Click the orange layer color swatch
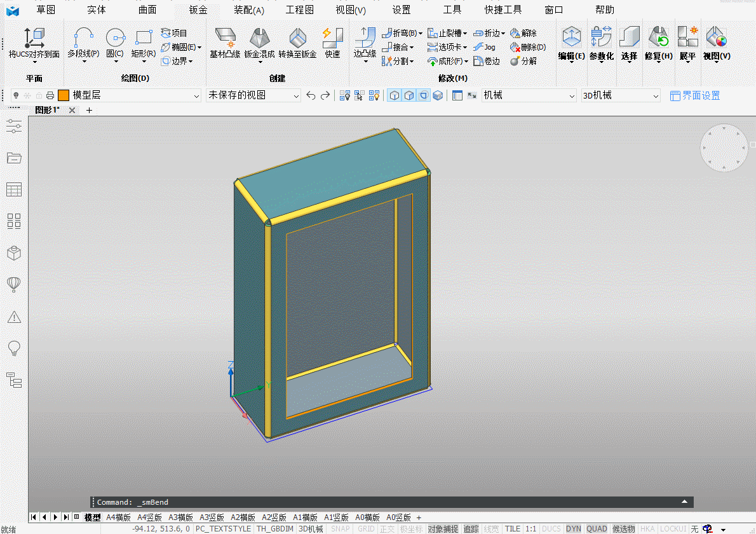 point(63,95)
